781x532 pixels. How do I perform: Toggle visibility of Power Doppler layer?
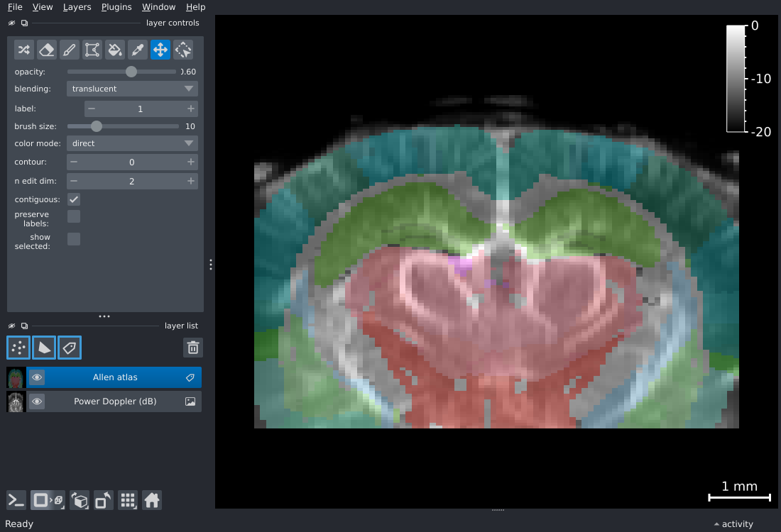coord(37,401)
